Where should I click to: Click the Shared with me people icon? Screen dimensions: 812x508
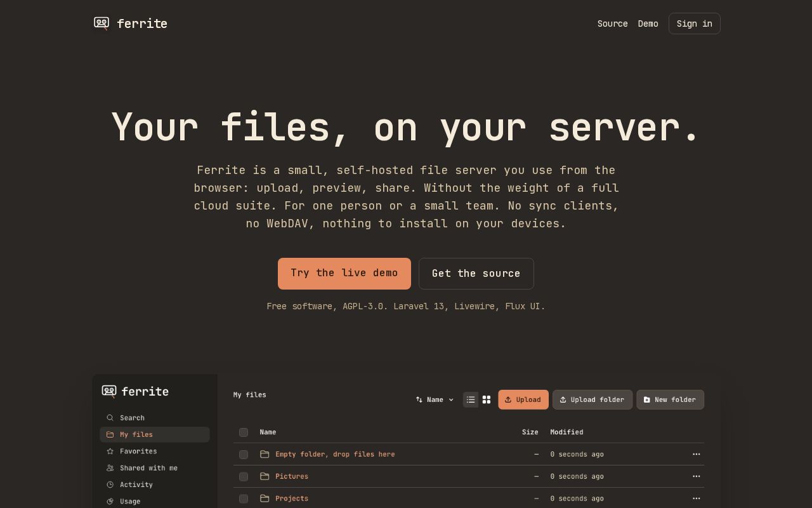tap(110, 468)
